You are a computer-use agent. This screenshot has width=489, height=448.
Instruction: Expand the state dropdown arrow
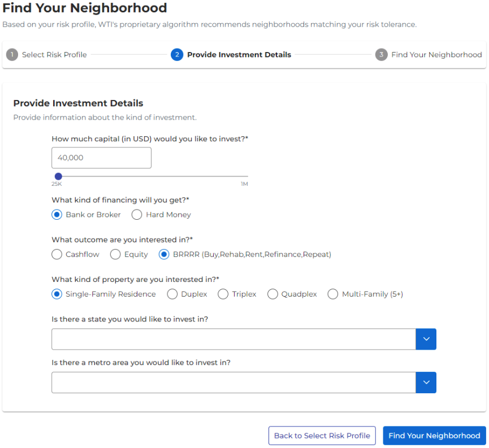pyautogui.click(x=426, y=339)
